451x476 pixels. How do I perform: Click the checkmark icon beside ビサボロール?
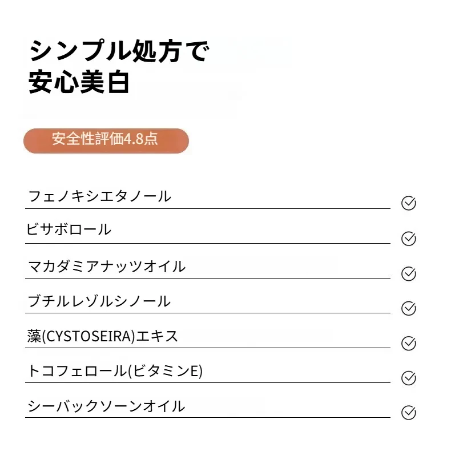(x=409, y=239)
